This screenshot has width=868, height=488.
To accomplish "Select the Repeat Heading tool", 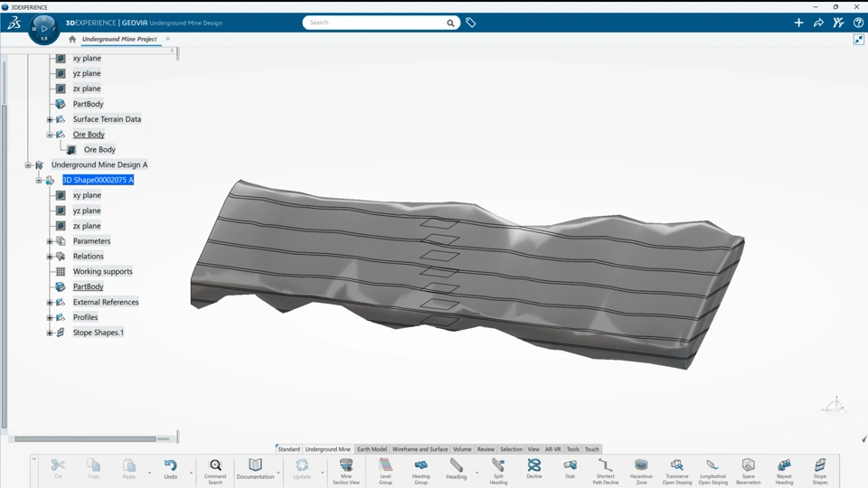I will tap(784, 472).
